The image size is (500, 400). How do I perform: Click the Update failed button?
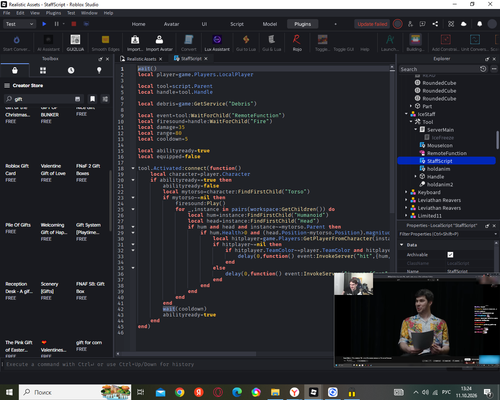pos(372,24)
